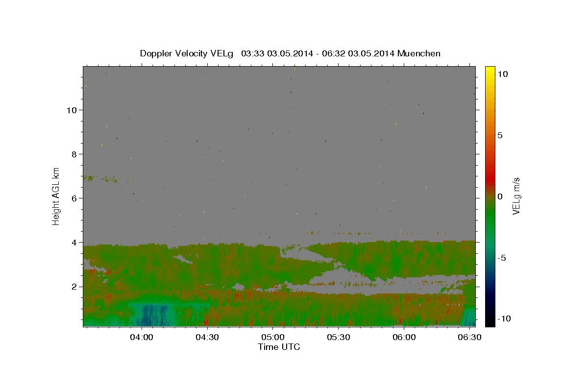Click the teal patch near 06:30 at ground
The height and width of the screenshot is (392, 588).
pyautogui.click(x=468, y=317)
